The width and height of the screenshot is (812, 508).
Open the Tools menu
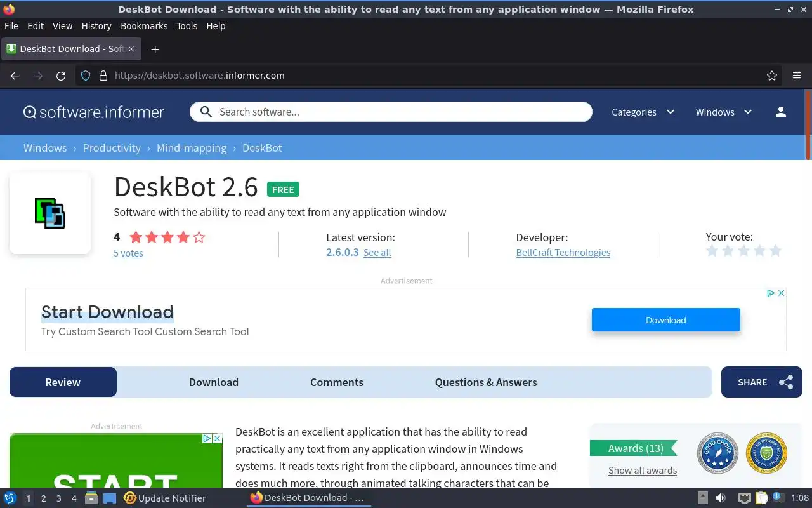coord(187,26)
